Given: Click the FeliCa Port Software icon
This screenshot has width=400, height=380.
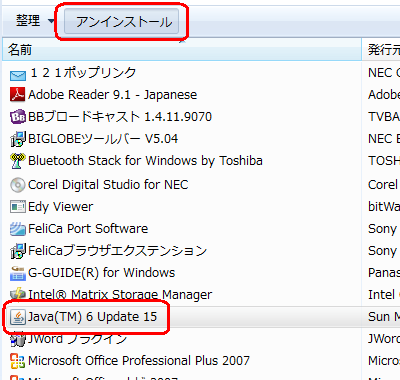Looking at the screenshot, I should tap(18, 229).
